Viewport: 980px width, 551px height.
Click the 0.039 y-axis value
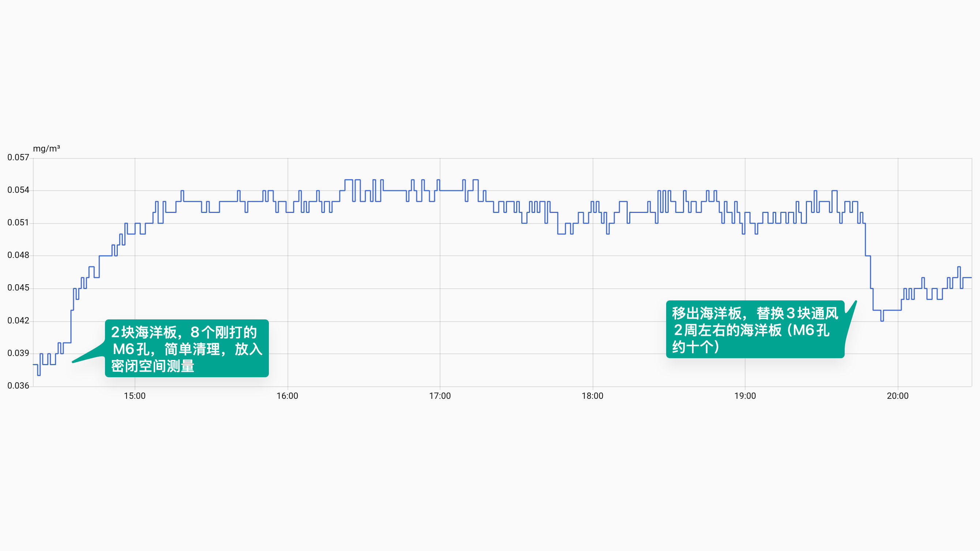tap(18, 353)
